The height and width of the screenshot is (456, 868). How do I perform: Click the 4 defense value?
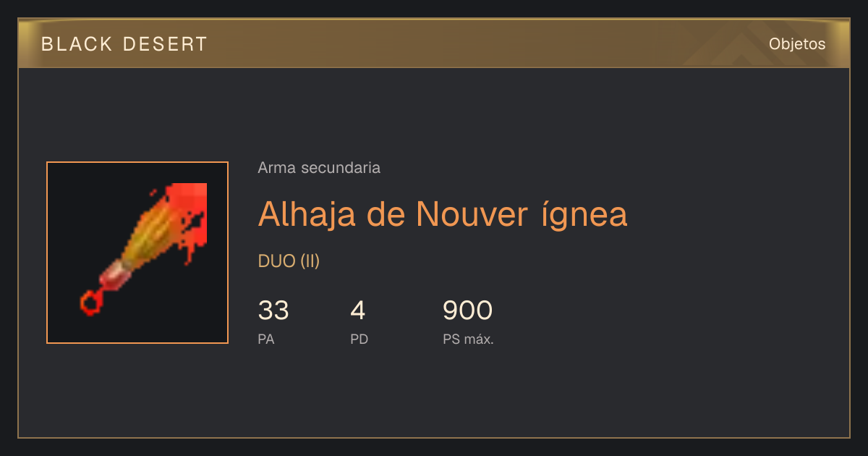coord(357,311)
